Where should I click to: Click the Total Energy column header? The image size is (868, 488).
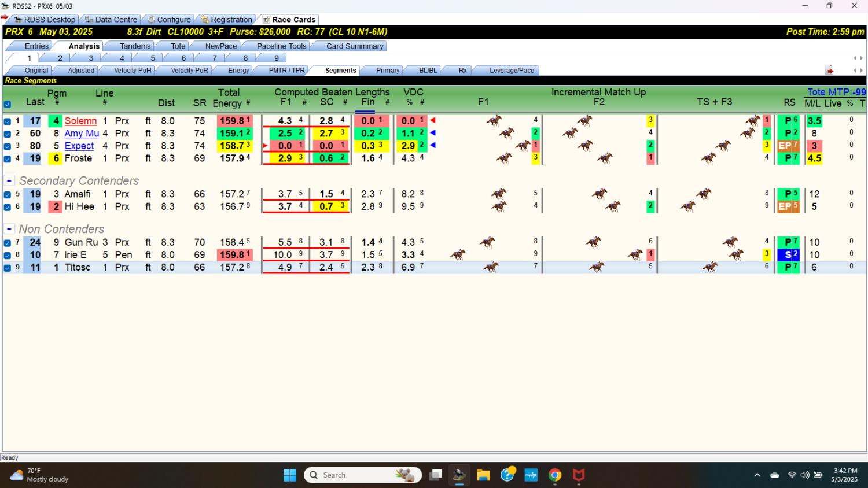(x=229, y=98)
